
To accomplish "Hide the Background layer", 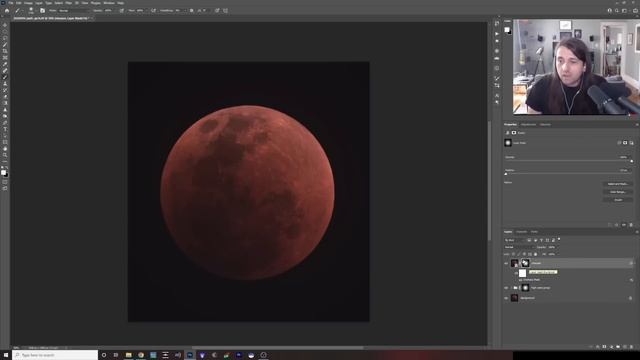I will (x=506, y=298).
